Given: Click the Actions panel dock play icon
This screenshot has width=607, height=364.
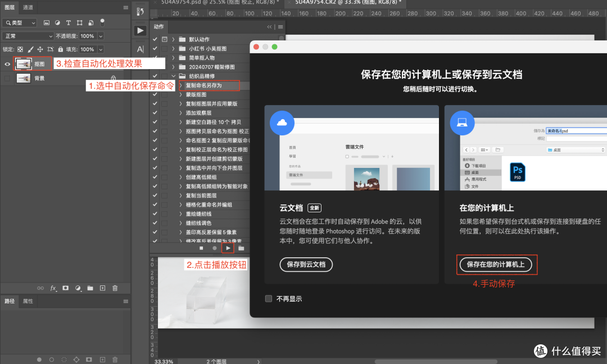Looking at the screenshot, I should (140, 30).
